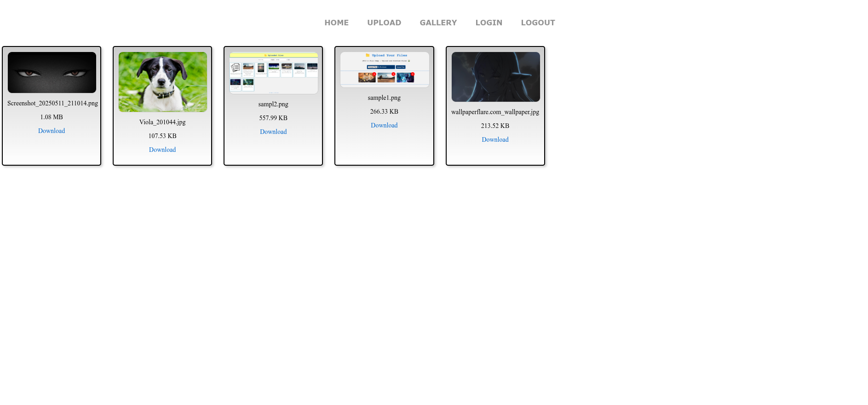Click the puppy photo thumbnail
The width and height of the screenshot is (868, 405).
point(163,82)
